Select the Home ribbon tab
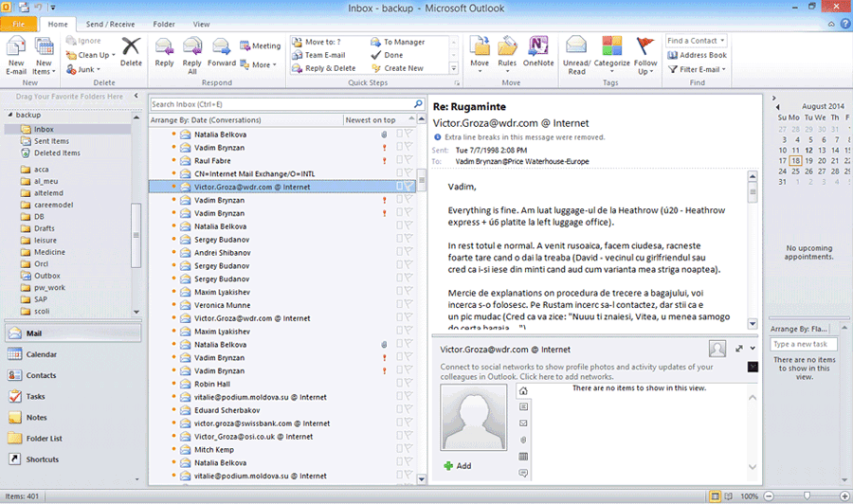This screenshot has height=504, width=853. click(x=58, y=25)
